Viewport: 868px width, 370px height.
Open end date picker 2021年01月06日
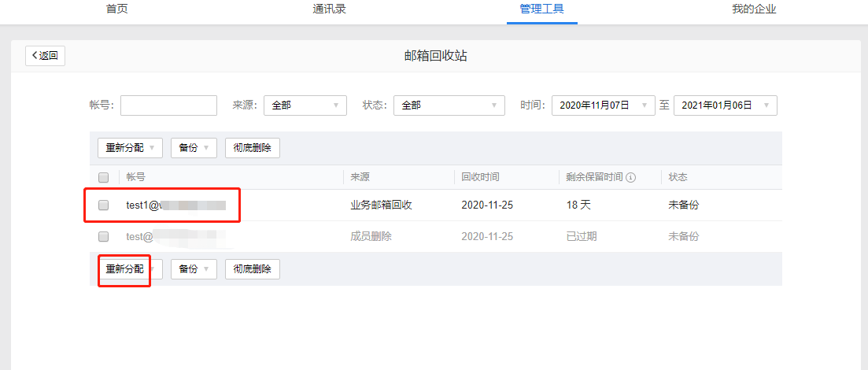(x=725, y=105)
